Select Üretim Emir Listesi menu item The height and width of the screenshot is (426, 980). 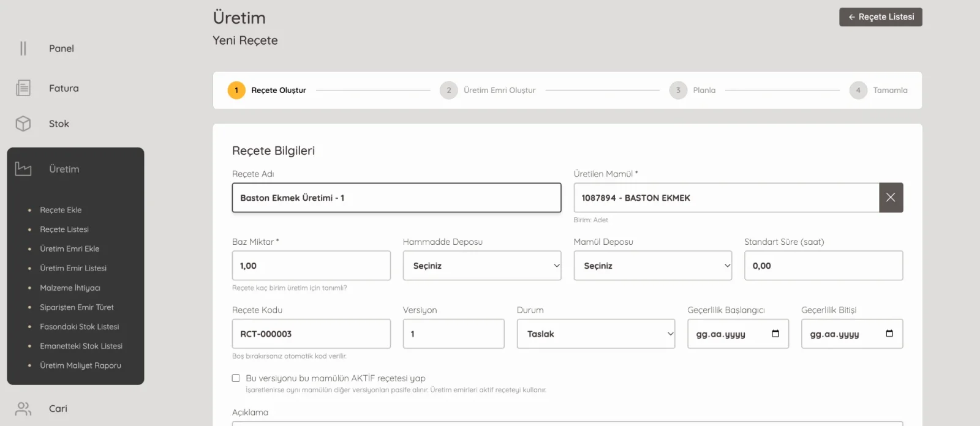tap(73, 268)
